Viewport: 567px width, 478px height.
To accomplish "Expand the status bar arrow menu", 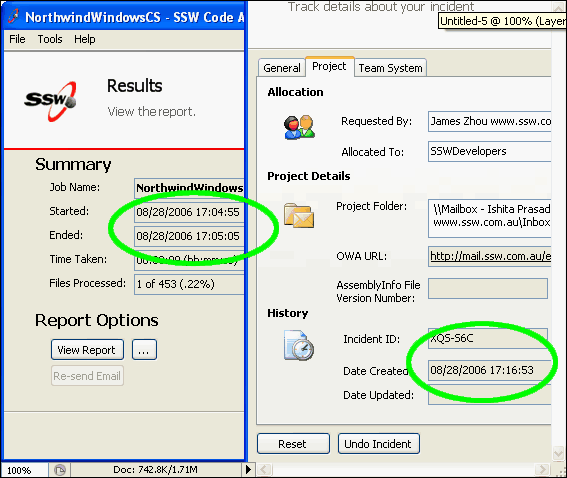I will [248, 470].
